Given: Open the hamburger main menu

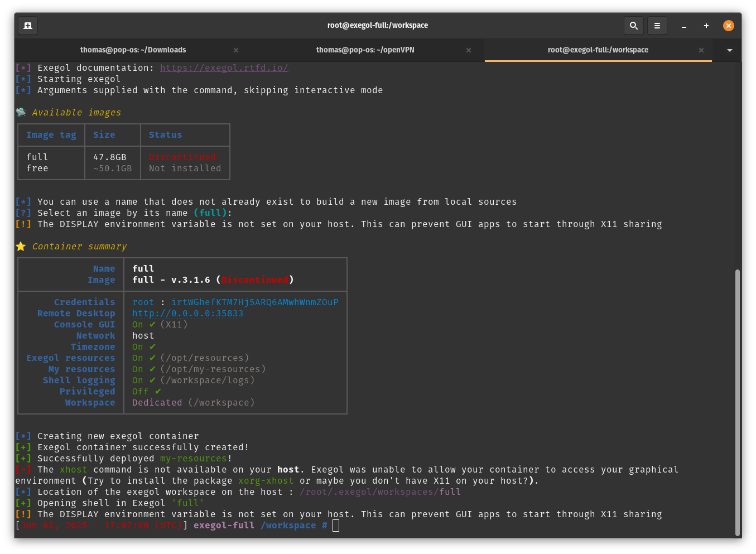Looking at the screenshot, I should (x=657, y=26).
